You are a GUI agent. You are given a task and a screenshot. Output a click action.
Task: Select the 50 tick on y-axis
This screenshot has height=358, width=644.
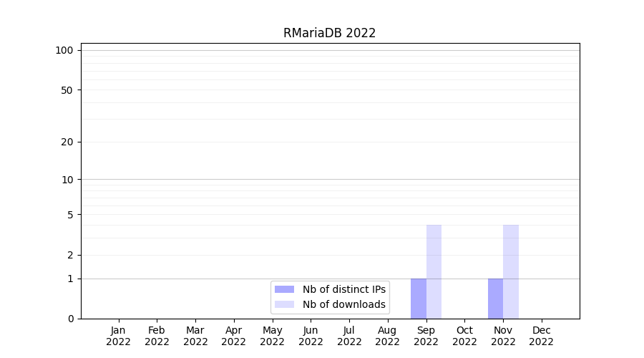tap(67, 90)
